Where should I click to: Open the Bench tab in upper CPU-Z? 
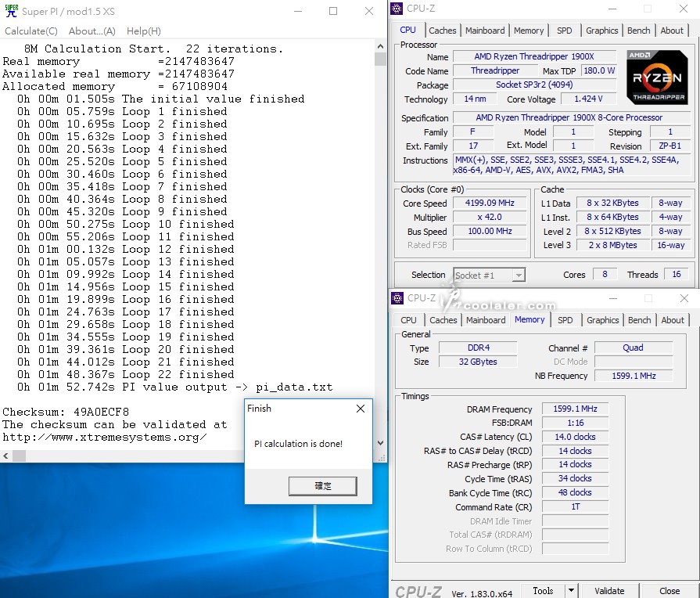pos(638,31)
